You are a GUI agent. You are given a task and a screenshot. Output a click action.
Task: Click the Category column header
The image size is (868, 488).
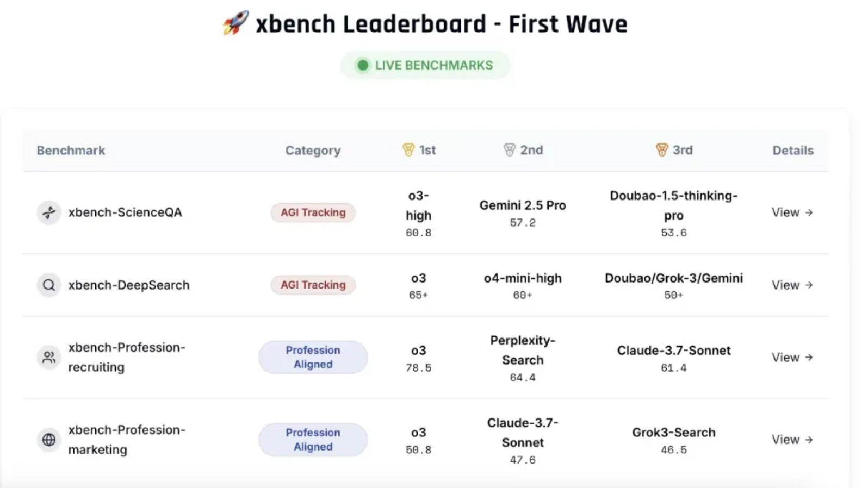313,151
